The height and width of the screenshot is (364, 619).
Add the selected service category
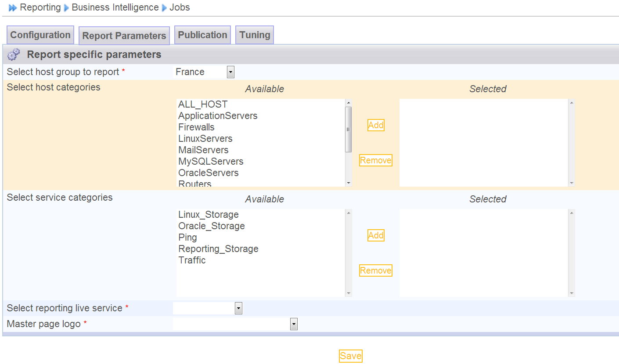click(376, 235)
